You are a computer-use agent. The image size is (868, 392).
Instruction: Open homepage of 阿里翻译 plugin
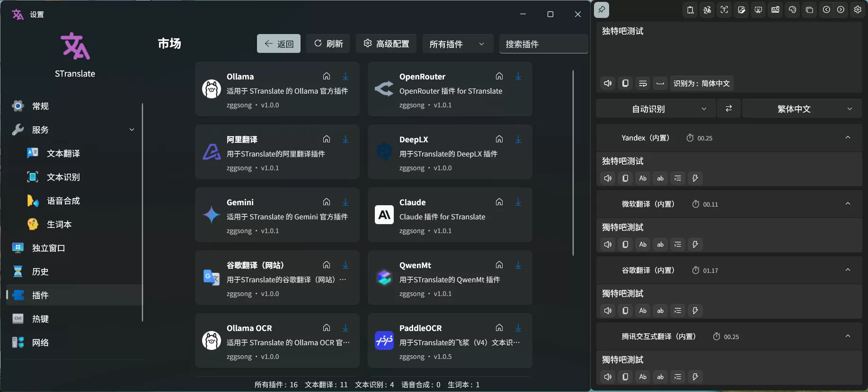click(x=327, y=139)
